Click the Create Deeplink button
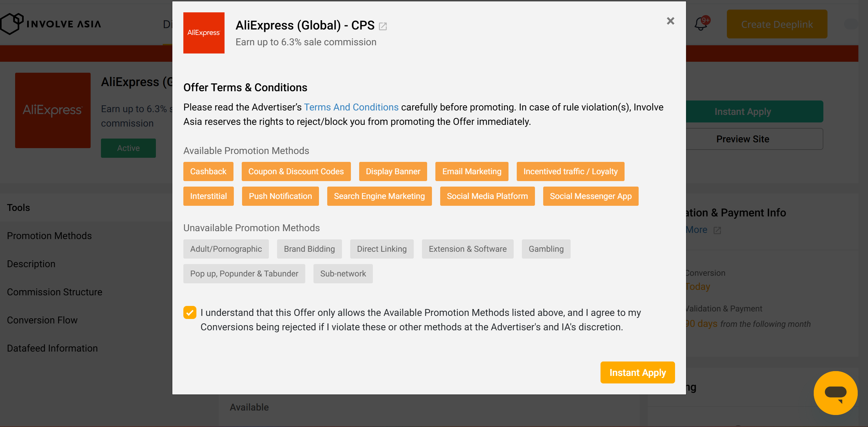Screen dimensions: 868x427 777,24
